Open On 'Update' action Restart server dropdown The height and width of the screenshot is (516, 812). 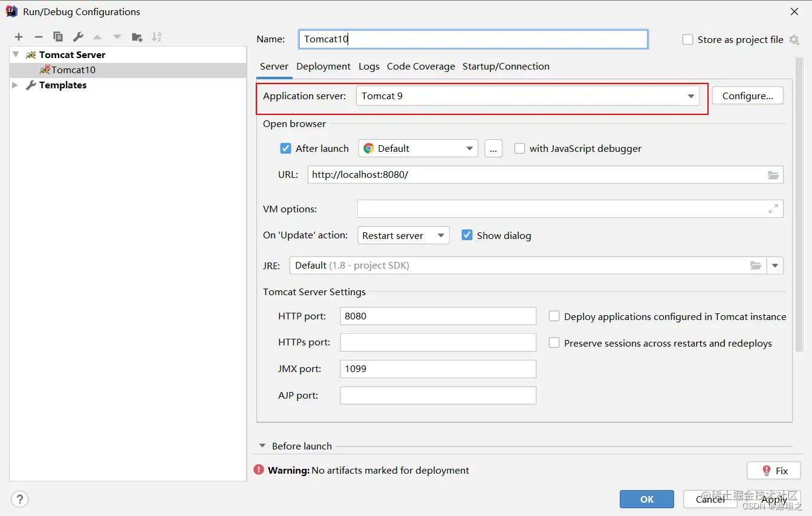403,235
